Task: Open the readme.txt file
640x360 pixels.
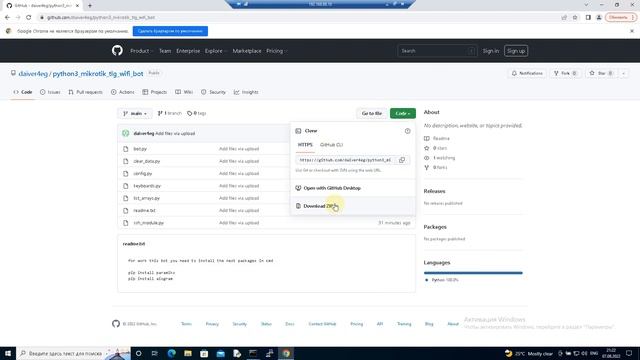Action: 144,211
